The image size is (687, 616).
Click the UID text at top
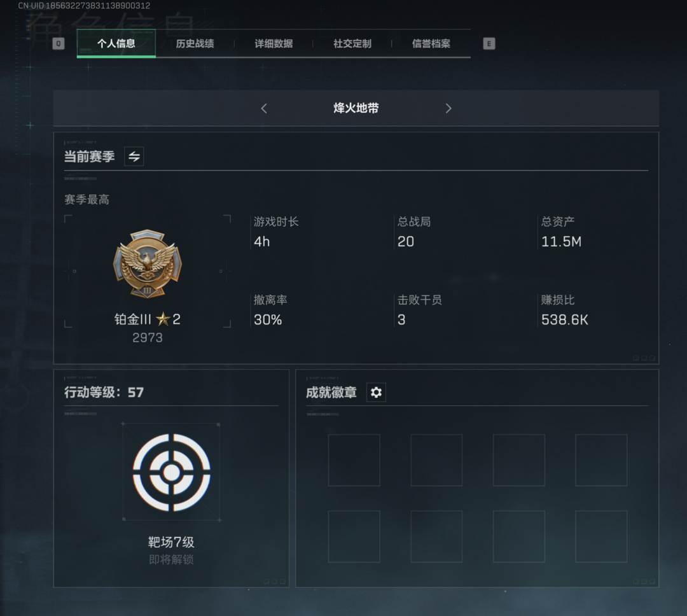pos(84,6)
